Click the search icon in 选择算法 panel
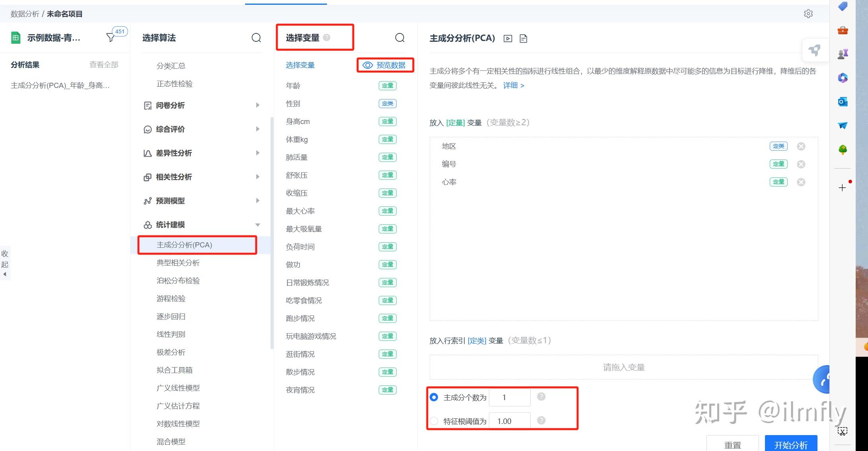The width and height of the screenshot is (868, 451). (256, 38)
